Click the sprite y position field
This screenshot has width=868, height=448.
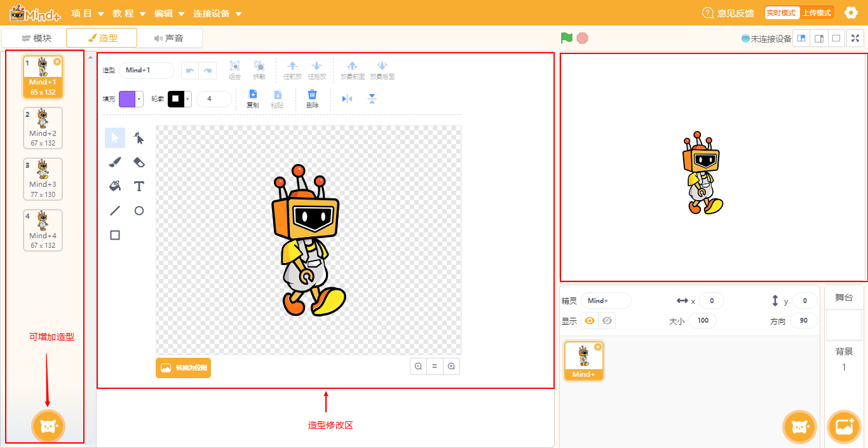(x=805, y=301)
